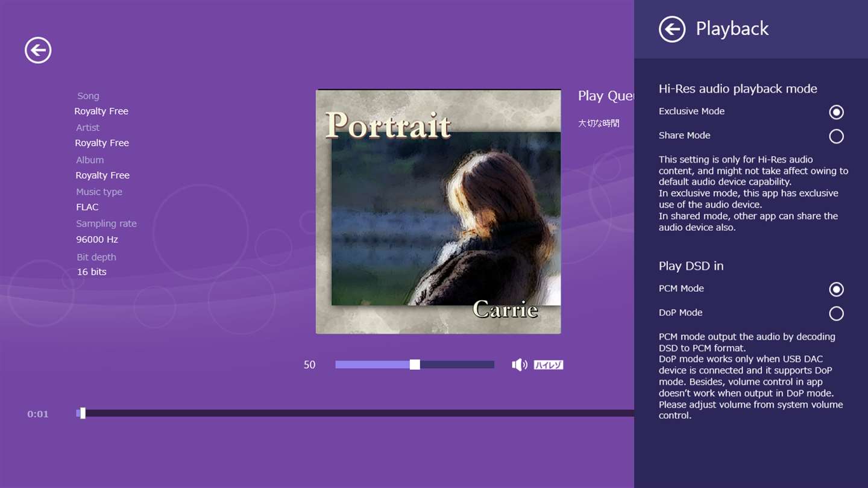The width and height of the screenshot is (868, 488).
Task: Select Exclusive Mode radio button
Action: tap(836, 112)
